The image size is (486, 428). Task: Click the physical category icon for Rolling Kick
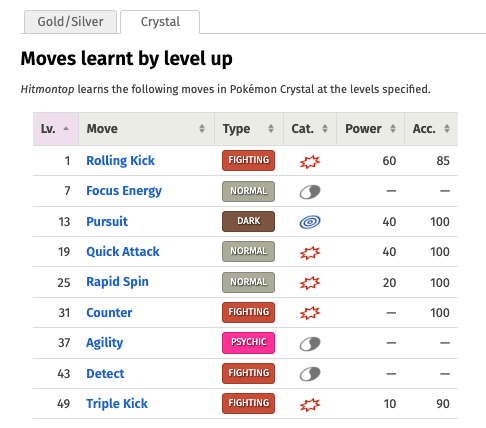click(310, 162)
